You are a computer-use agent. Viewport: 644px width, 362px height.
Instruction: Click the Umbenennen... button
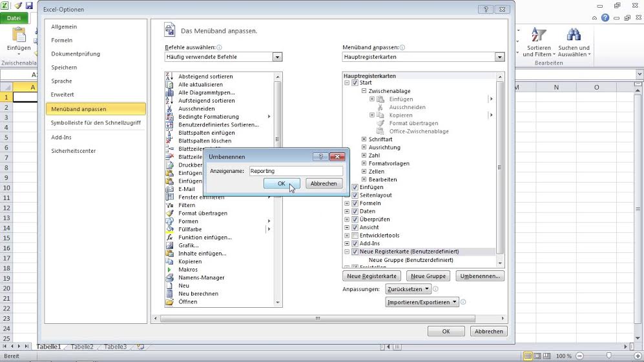pos(480,276)
